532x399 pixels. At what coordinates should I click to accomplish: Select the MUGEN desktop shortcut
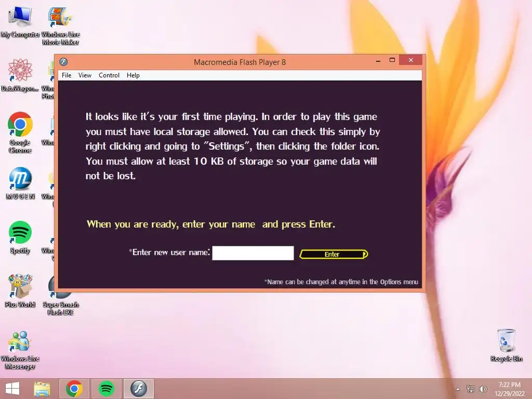(20, 183)
